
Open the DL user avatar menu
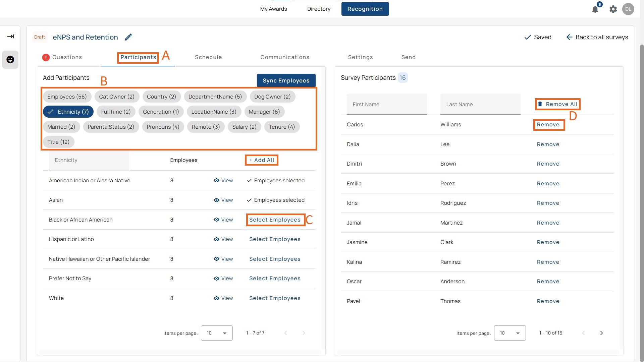coord(628,9)
